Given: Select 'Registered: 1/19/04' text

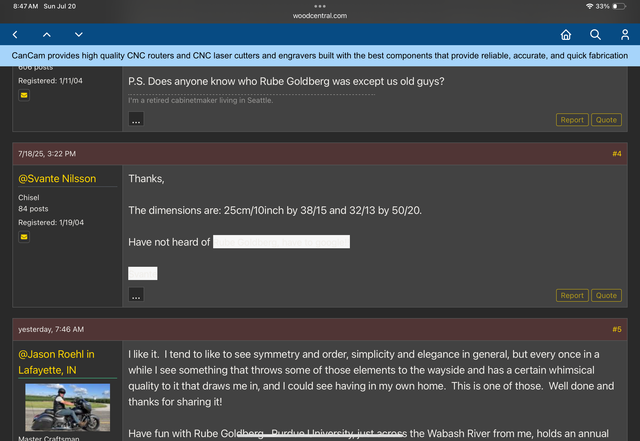Looking at the screenshot, I should click(51, 223).
